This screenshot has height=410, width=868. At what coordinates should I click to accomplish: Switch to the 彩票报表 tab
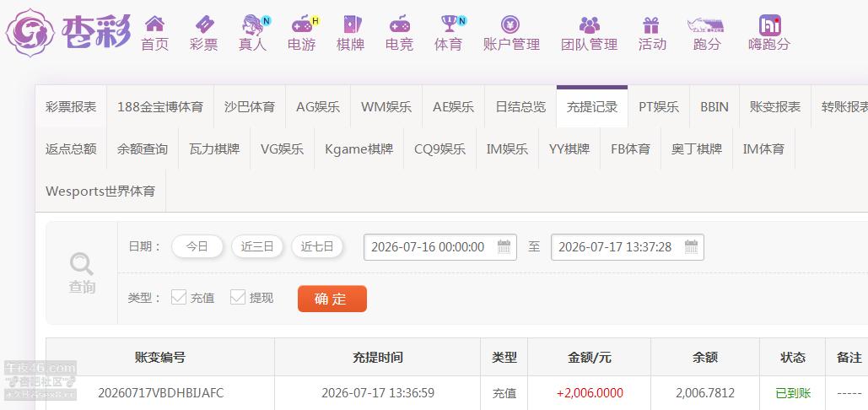pyautogui.click(x=71, y=107)
